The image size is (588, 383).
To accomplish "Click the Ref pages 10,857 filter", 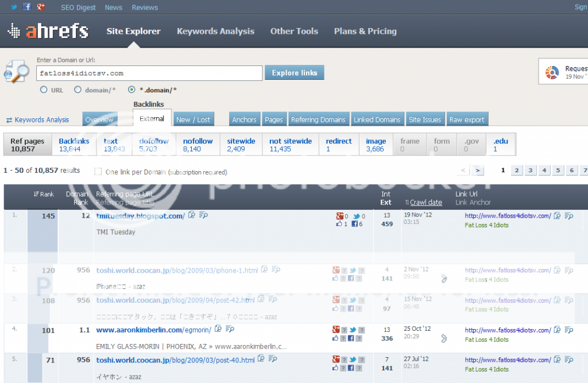I will pyautogui.click(x=28, y=145).
